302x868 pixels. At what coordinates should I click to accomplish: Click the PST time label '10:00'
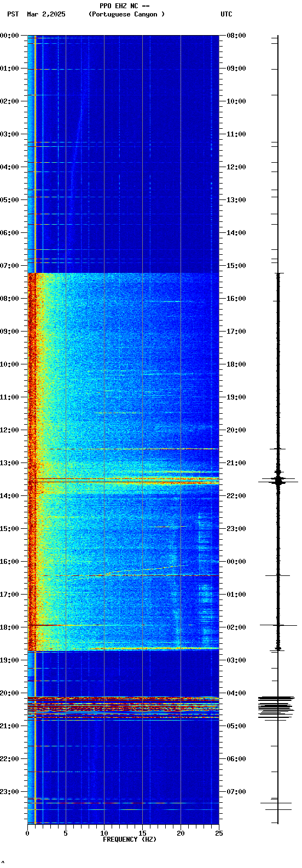(9, 364)
